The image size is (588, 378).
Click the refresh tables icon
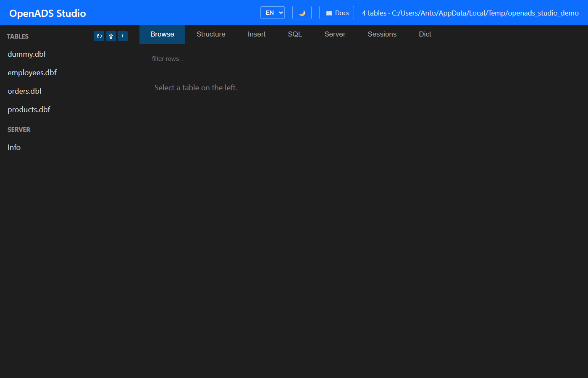(x=99, y=36)
